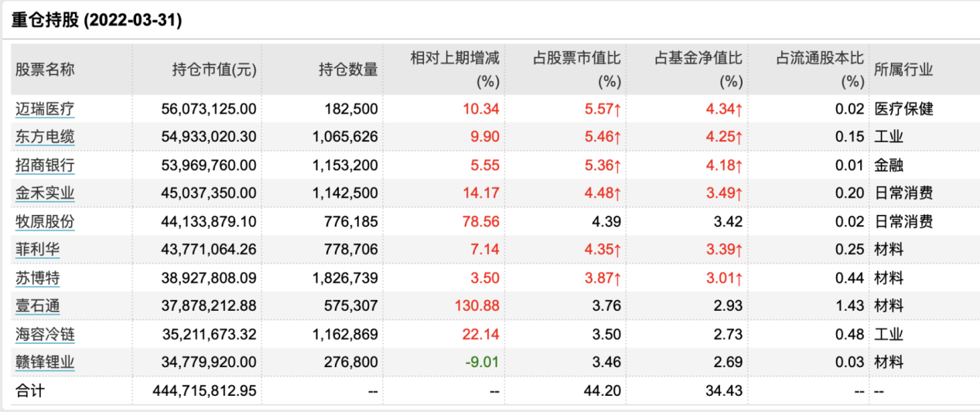
Task: Click the 合计 total market value cell
Action: tap(205, 391)
